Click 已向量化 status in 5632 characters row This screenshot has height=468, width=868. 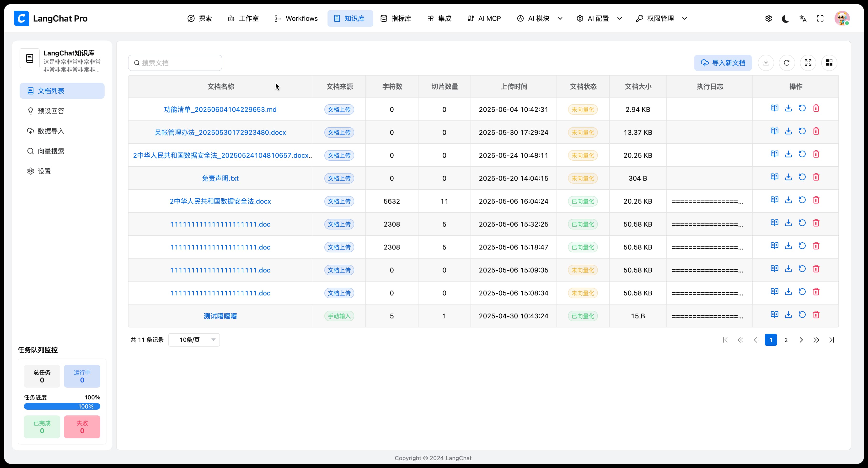(583, 201)
